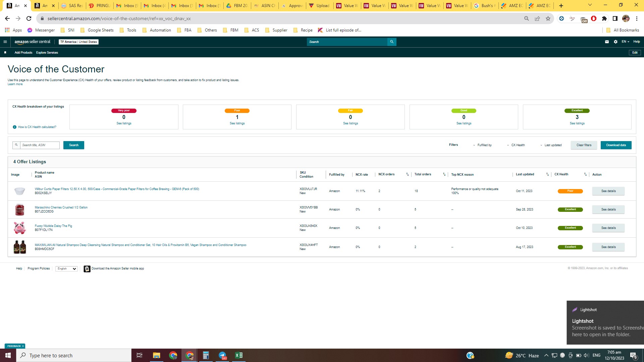
Task: Open the English language selector in footer
Action: (66, 269)
